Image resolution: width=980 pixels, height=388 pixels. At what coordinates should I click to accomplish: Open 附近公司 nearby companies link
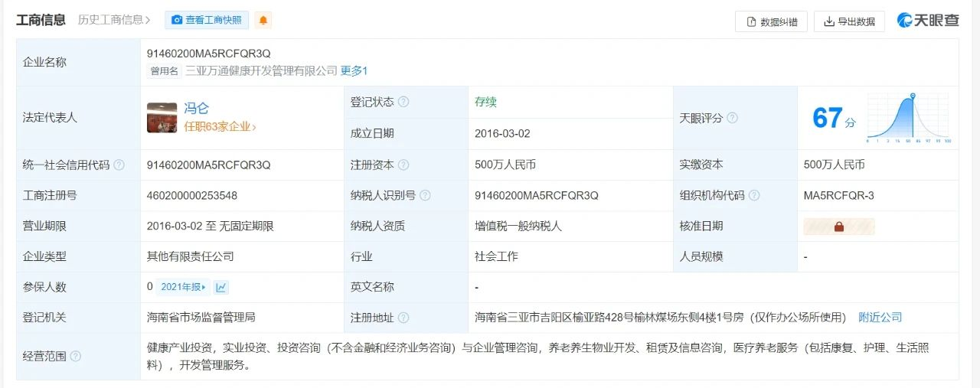click(880, 317)
